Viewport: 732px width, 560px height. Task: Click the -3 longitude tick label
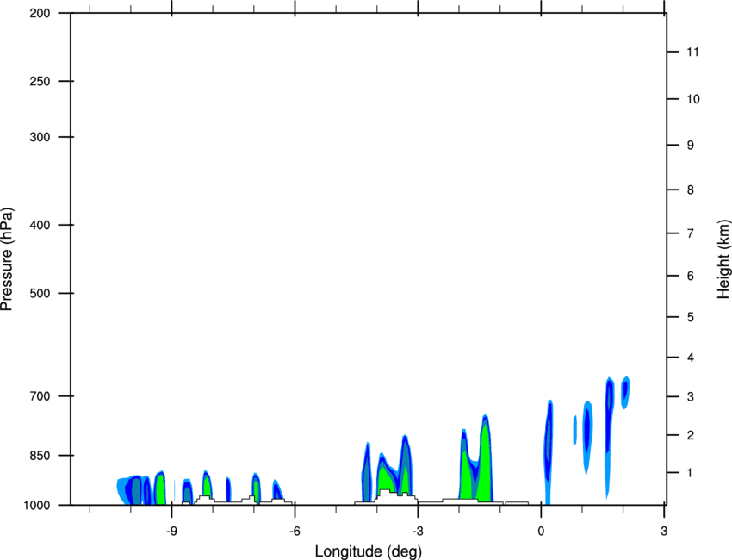point(418,531)
